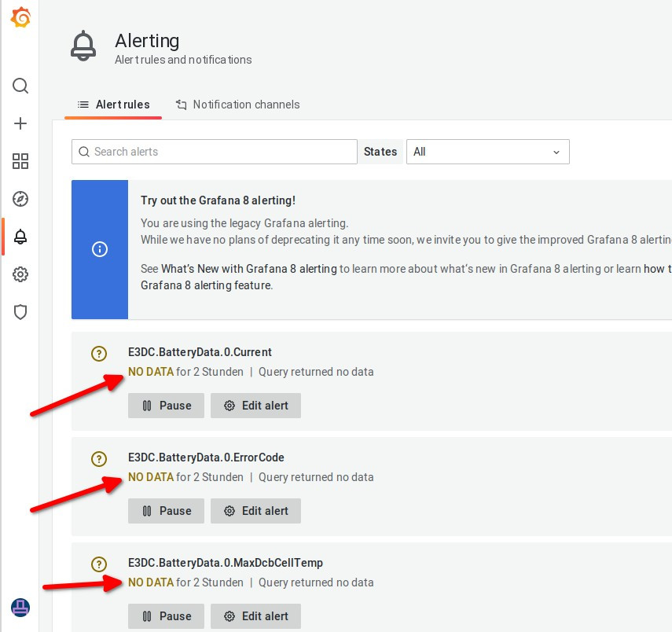Open the Dashboards grid icon in sidebar
The width and height of the screenshot is (672, 632).
pyautogui.click(x=20, y=161)
